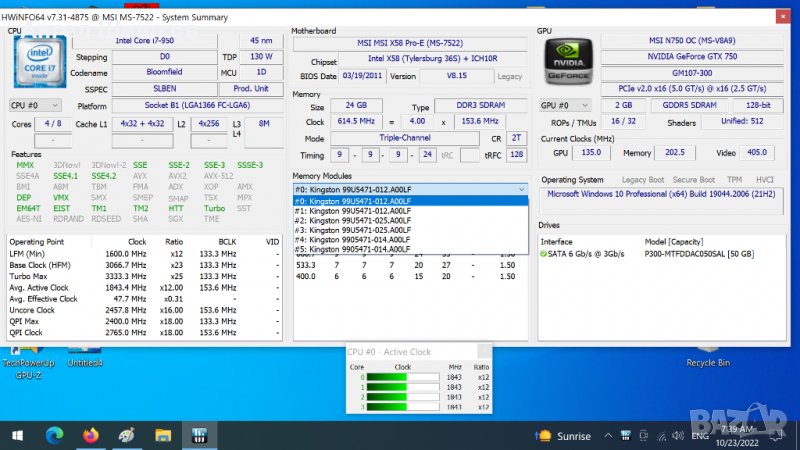The height and width of the screenshot is (450, 800).
Task: Open the Windows Start menu
Action: [x=17, y=436]
